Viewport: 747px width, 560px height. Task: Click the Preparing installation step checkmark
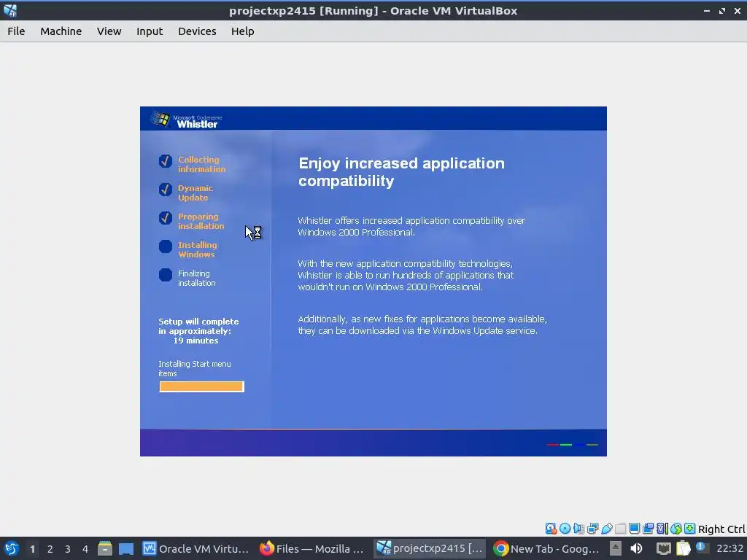(x=166, y=217)
